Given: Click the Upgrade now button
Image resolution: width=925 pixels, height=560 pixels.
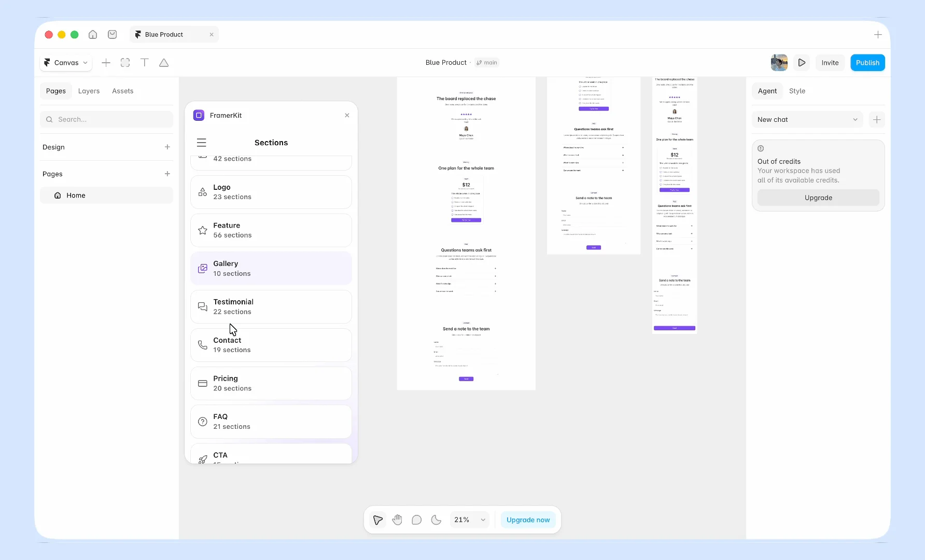Looking at the screenshot, I should (528, 520).
